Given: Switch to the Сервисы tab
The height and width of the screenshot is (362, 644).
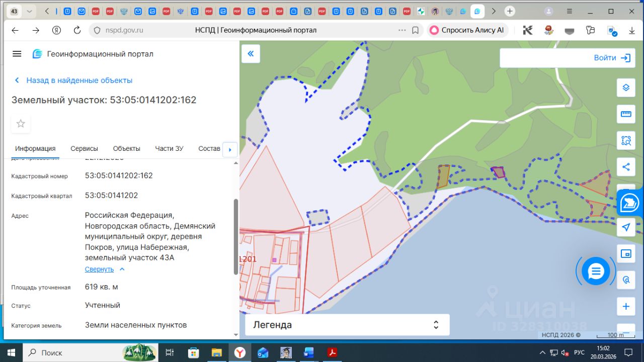Looking at the screenshot, I should point(85,149).
